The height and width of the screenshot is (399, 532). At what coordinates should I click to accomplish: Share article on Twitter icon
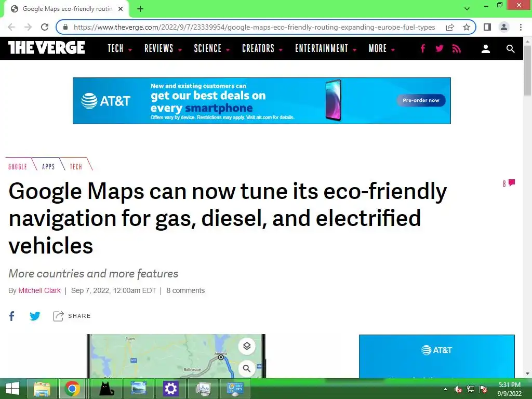35,316
